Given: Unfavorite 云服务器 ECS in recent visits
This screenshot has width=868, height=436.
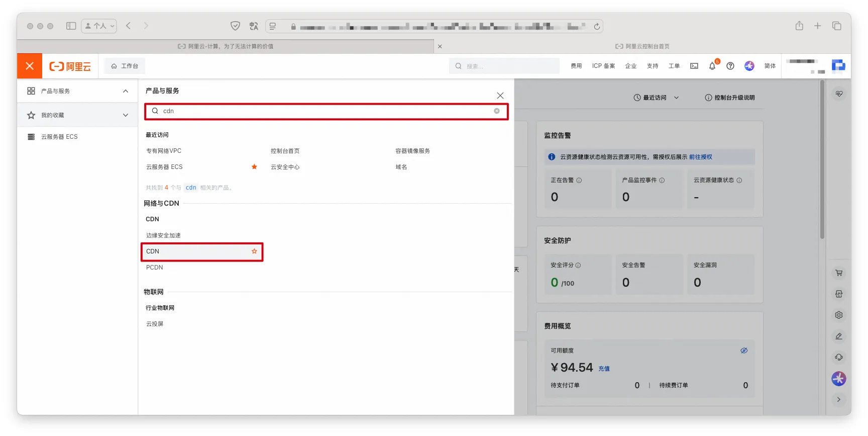Looking at the screenshot, I should 254,167.
